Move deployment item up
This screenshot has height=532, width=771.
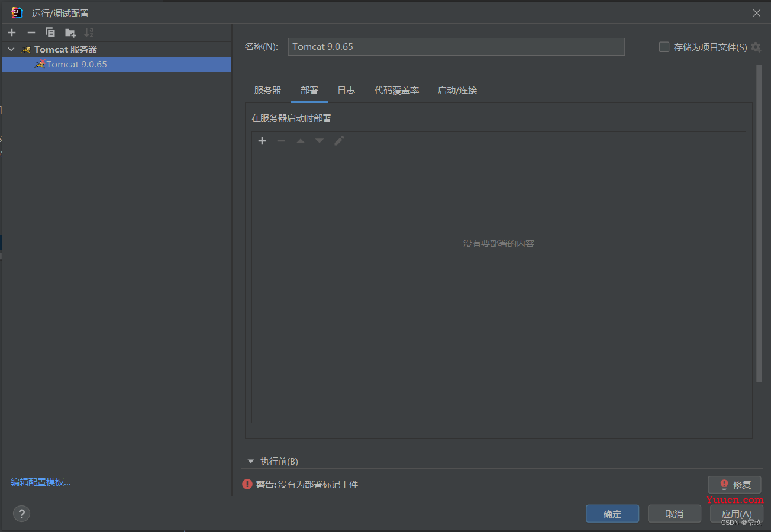[301, 141]
